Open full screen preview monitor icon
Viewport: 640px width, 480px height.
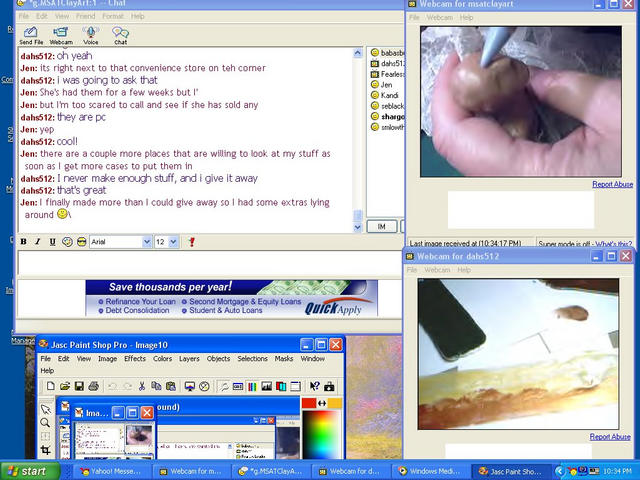click(190, 386)
